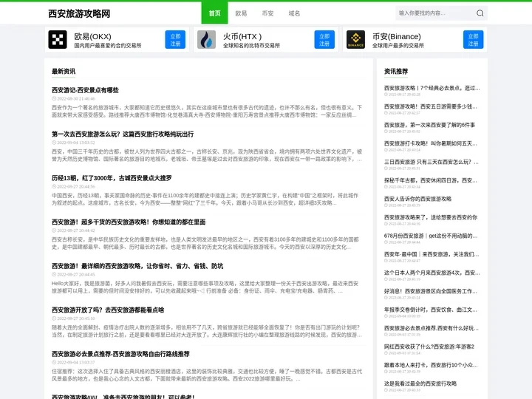Click 立即注册 button for 欧易(OKX)
The image size is (532, 399).
pyautogui.click(x=175, y=40)
